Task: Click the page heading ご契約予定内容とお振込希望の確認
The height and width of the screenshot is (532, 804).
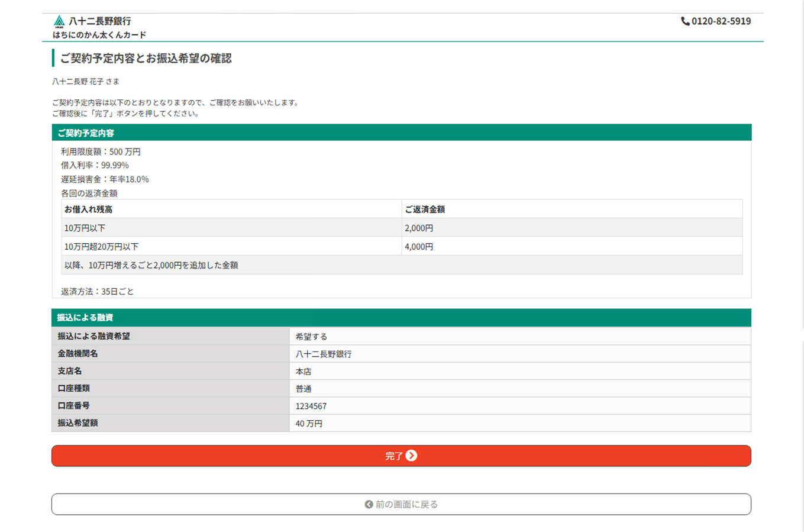Action: coord(146,59)
